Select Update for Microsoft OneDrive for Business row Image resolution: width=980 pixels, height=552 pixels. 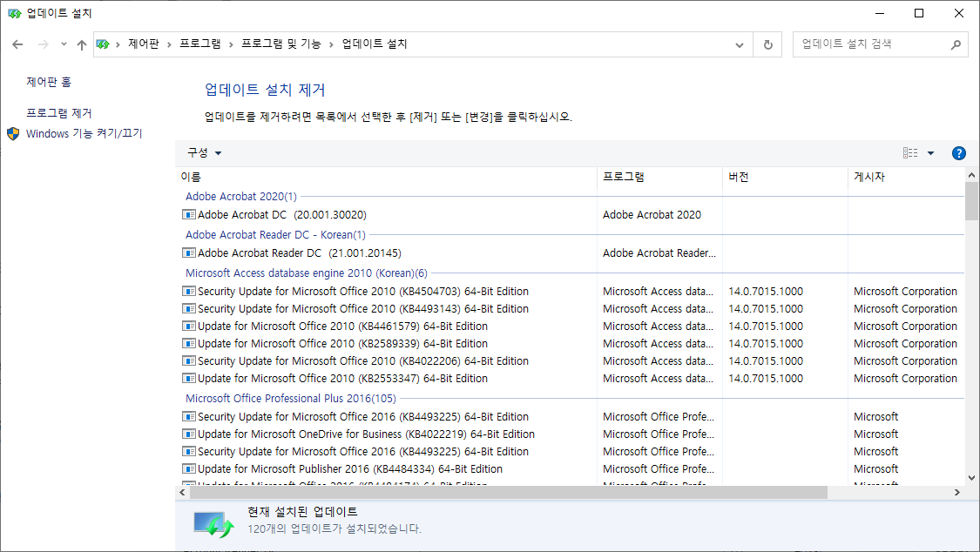[571, 434]
